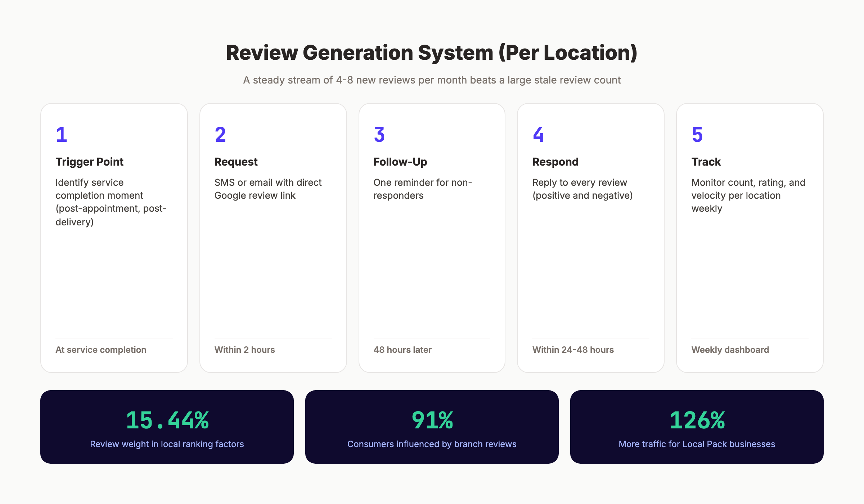Select the subtitle about 4-8 monthly reviews
Image resolution: width=864 pixels, height=504 pixels.
tap(432, 80)
